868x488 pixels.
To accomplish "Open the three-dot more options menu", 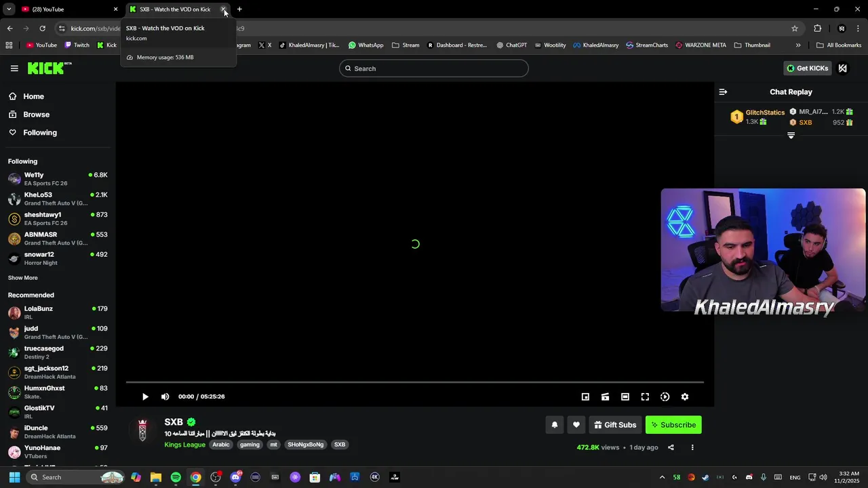I will coord(692,447).
